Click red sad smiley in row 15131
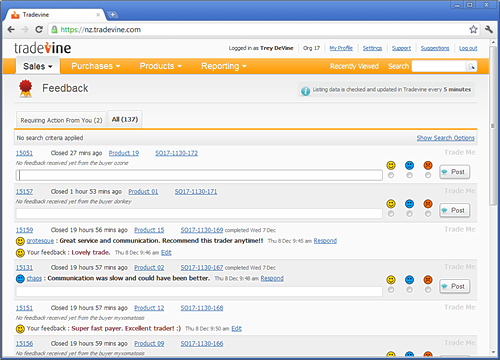This screenshot has width=500, height=360. coord(428,280)
